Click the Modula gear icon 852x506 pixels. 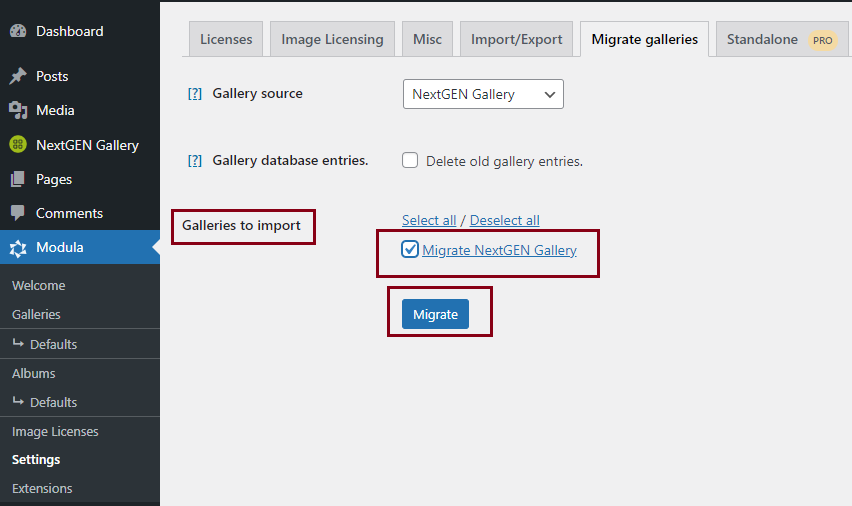[18, 248]
